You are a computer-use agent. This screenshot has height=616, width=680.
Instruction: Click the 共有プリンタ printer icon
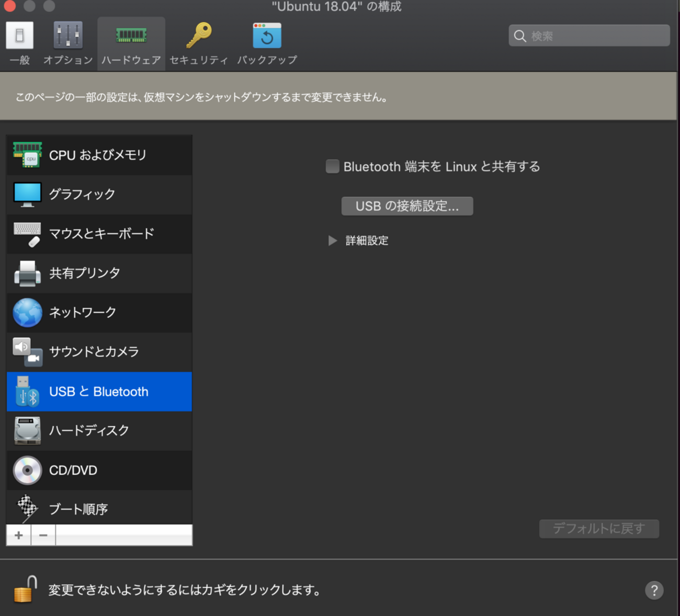click(x=27, y=273)
